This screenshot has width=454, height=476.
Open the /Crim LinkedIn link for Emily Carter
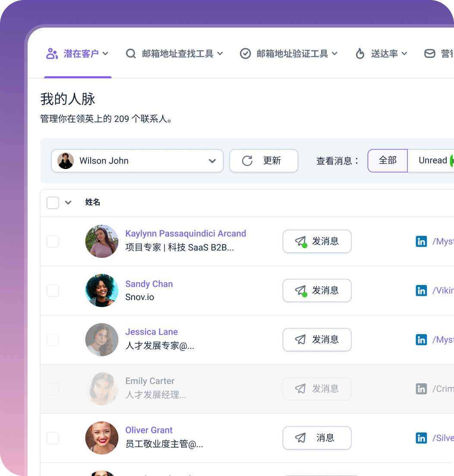point(443,389)
